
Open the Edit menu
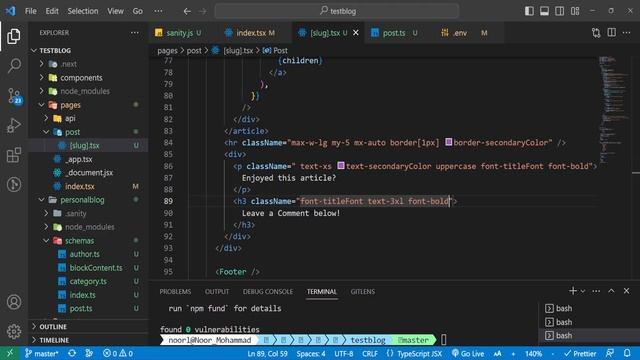tap(52, 11)
